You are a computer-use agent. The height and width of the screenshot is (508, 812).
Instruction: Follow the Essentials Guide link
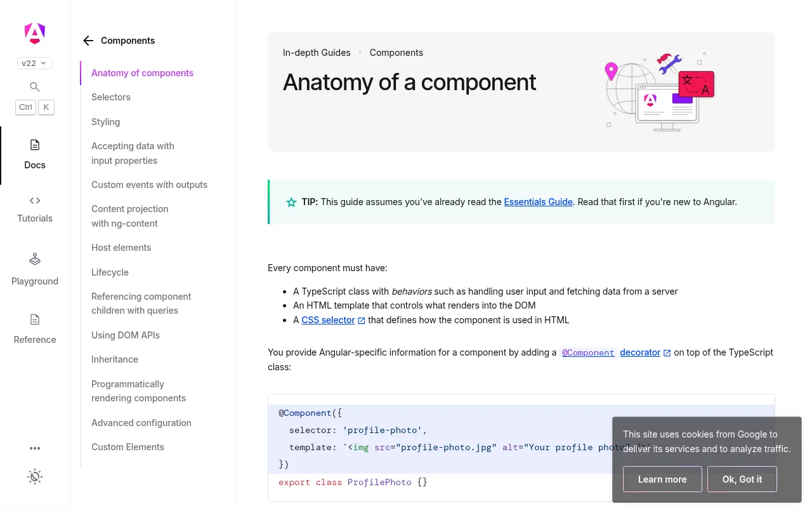click(539, 202)
